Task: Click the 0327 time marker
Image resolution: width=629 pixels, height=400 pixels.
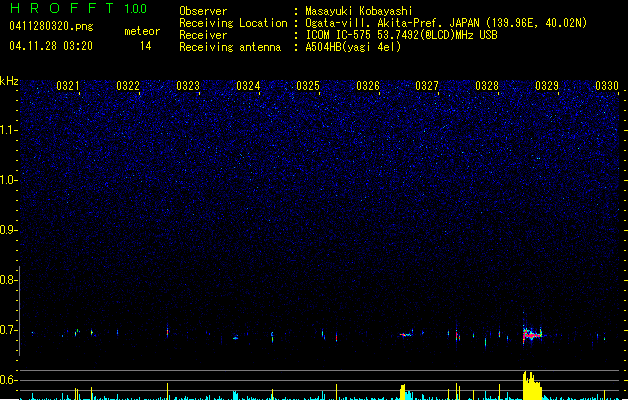Action: point(427,86)
